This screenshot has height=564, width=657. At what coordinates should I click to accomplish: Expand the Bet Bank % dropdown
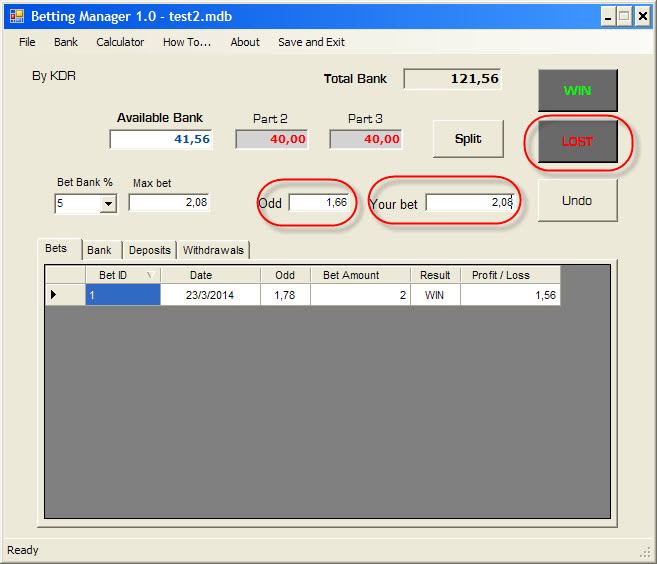107,203
